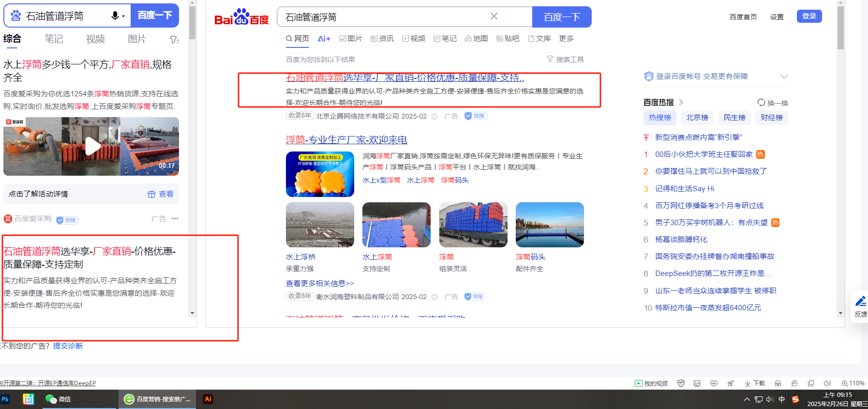Screen dimensions: 868x409
Task: Click the Baidu logo in desktop preview
Action: point(241,17)
